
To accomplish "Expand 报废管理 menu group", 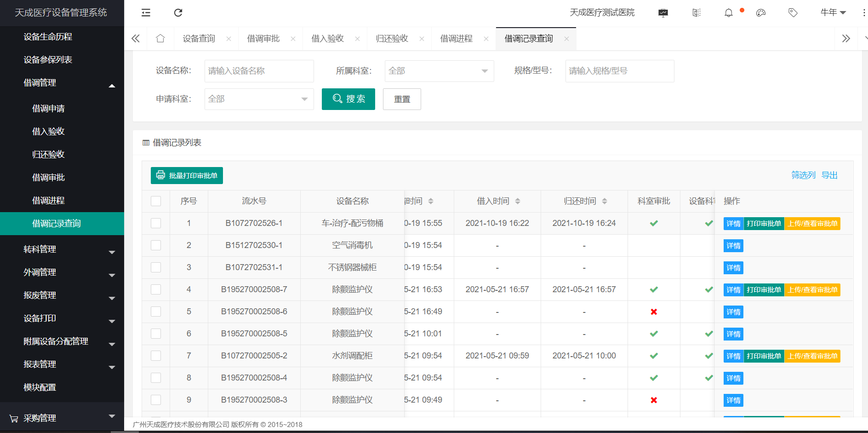I will click(62, 295).
